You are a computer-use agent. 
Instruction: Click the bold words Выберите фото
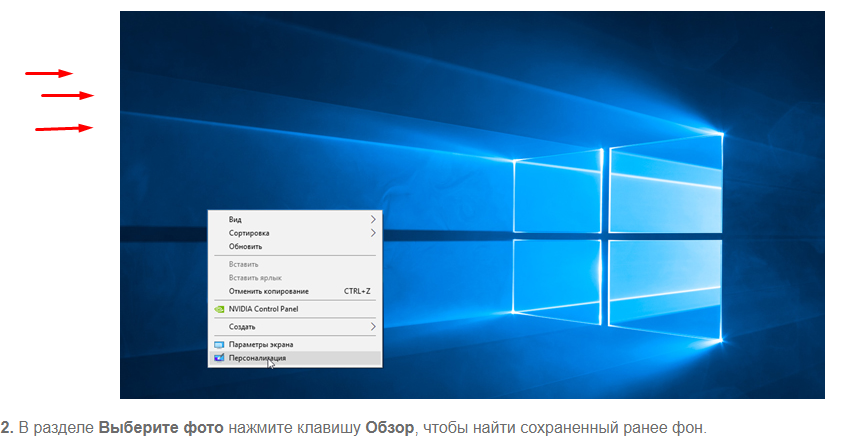tap(161, 428)
